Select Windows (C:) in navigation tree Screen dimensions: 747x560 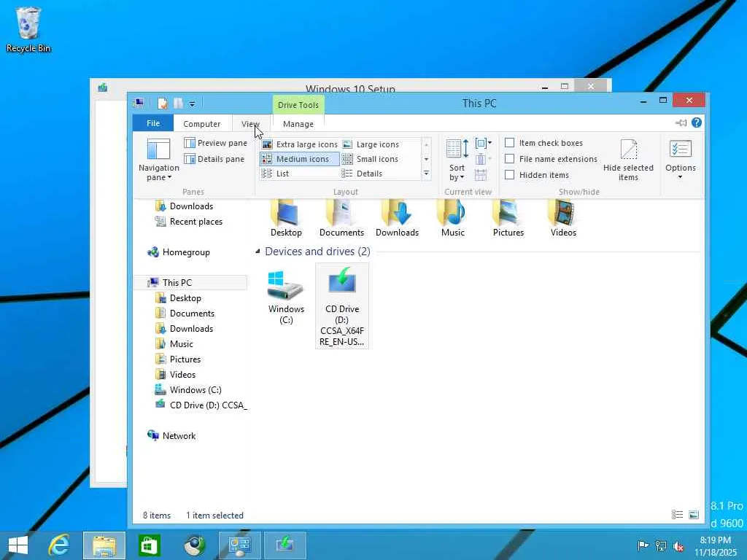[189, 389]
